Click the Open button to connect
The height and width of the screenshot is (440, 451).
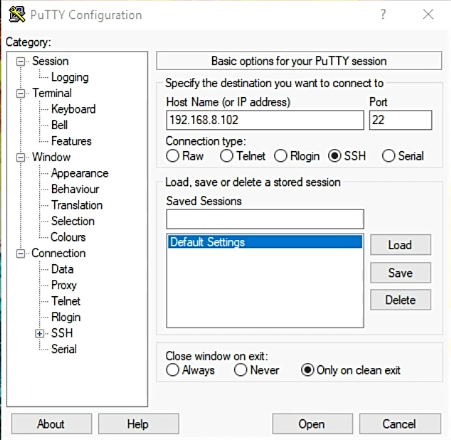tap(312, 424)
